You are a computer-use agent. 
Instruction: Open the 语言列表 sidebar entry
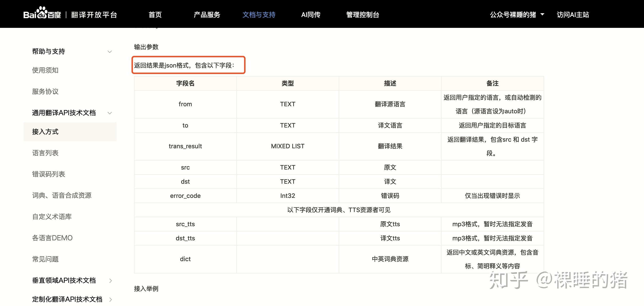coord(45,153)
